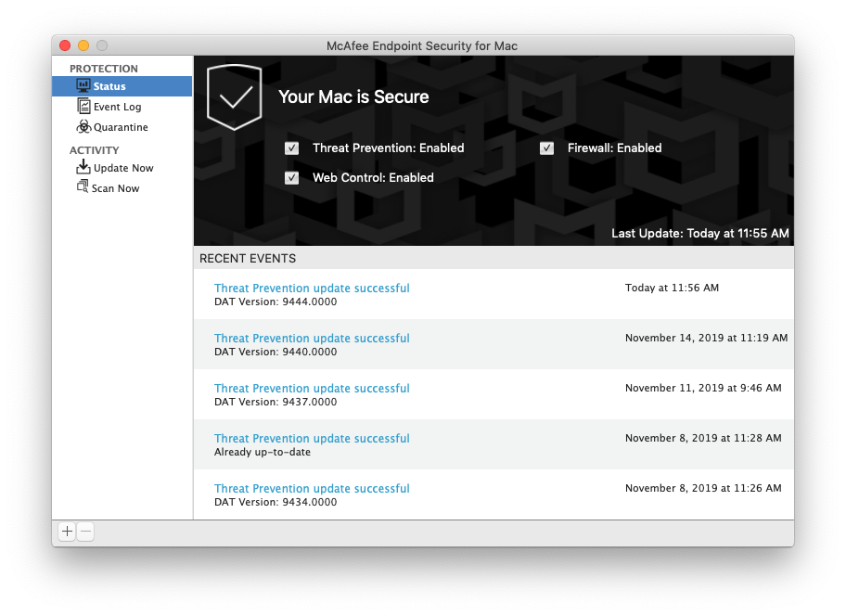
Task: Click the Event Log document icon
Action: 83,107
